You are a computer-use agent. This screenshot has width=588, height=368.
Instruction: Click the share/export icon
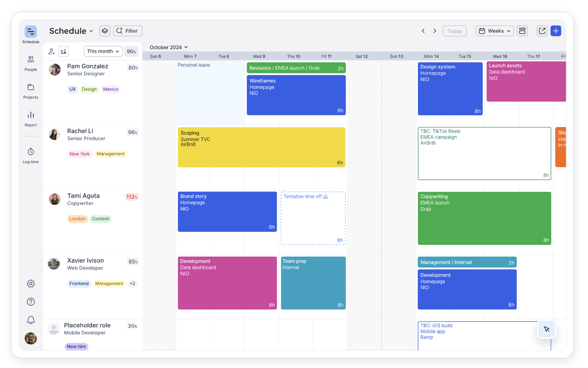pos(542,31)
